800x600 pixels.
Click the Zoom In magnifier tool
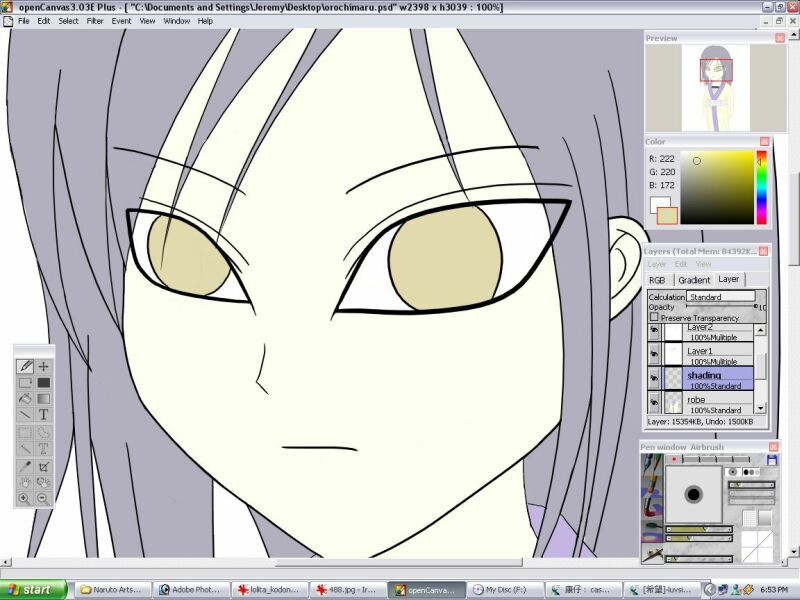click(x=25, y=498)
